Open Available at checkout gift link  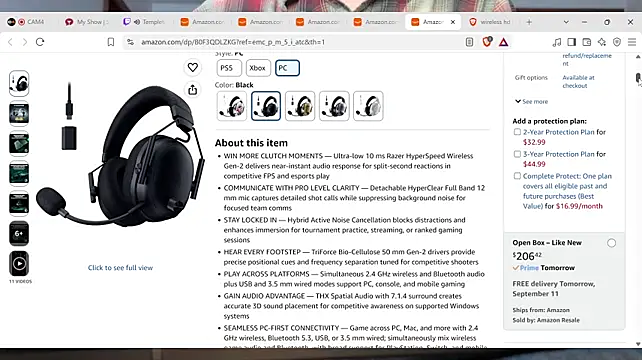tap(578, 82)
